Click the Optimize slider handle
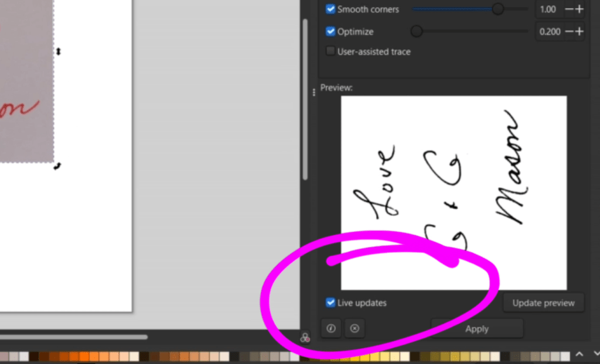This screenshot has width=600, height=364. click(416, 32)
